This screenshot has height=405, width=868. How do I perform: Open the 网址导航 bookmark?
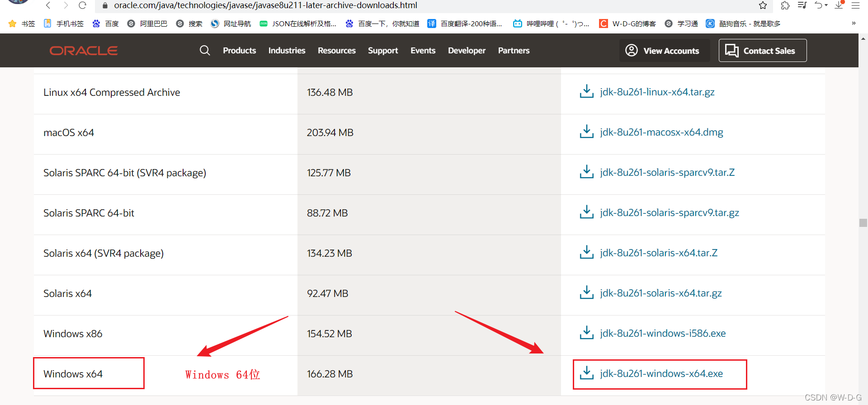tap(231, 24)
